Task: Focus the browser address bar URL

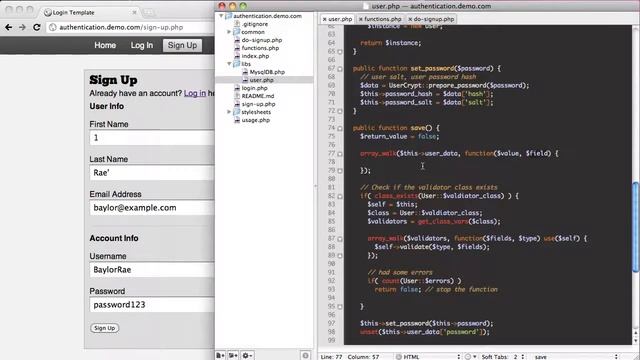Action: click(121, 27)
